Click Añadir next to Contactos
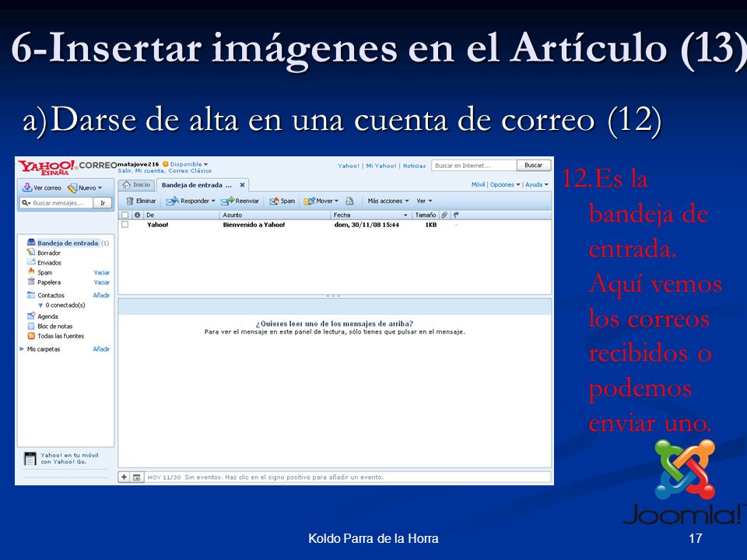This screenshot has height=560, width=747. pos(101,296)
